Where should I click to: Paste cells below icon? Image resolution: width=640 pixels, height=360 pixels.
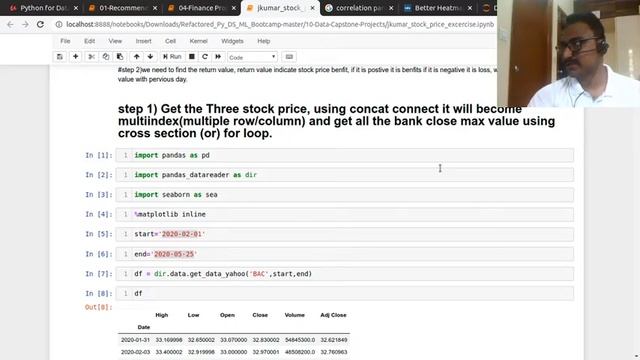120,57
